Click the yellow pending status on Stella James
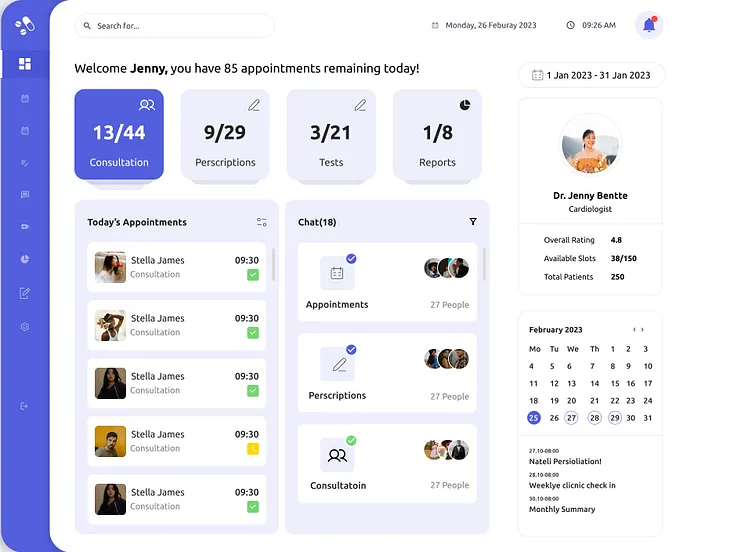This screenshot has width=752, height=552. coord(253,449)
